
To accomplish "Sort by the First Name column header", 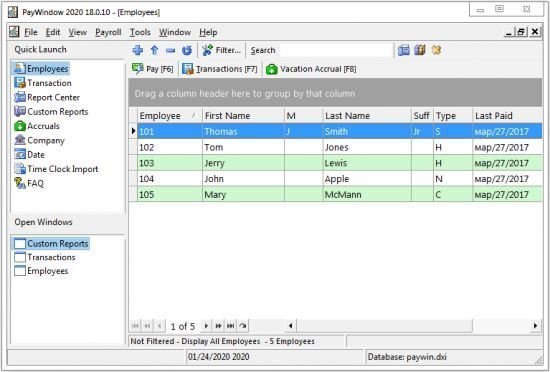I will point(243,116).
